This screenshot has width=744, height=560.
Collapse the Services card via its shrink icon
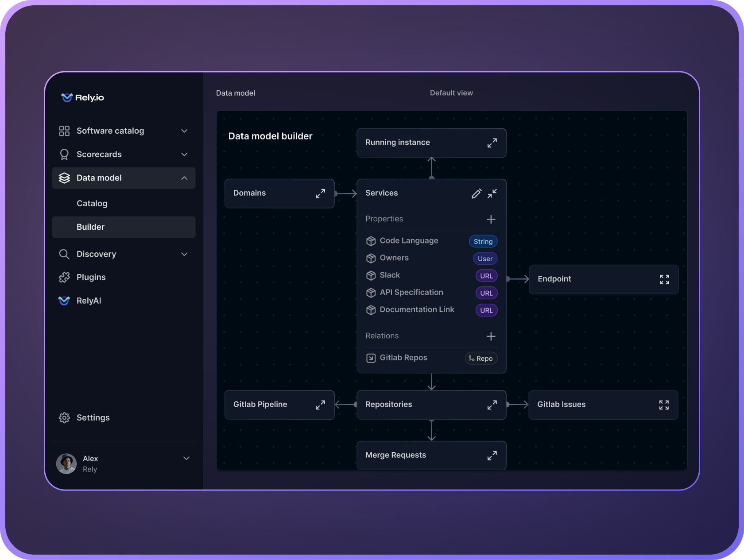point(492,193)
